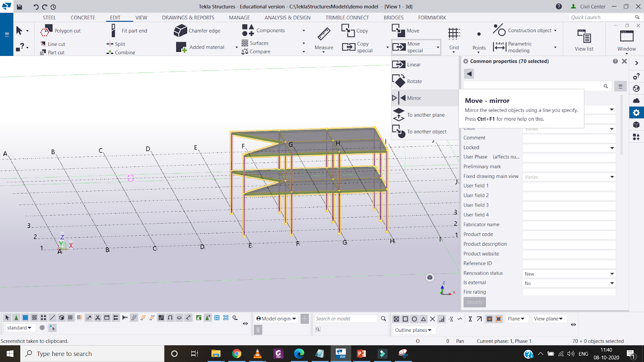Viewport: 644px width, 362px height.
Task: Save the model with the floppy icon
Action: [19, 6]
